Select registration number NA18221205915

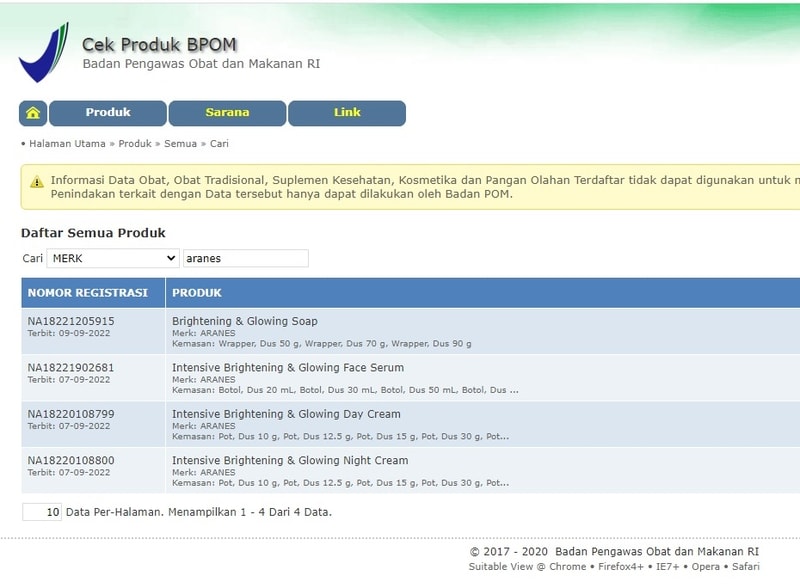click(x=71, y=321)
